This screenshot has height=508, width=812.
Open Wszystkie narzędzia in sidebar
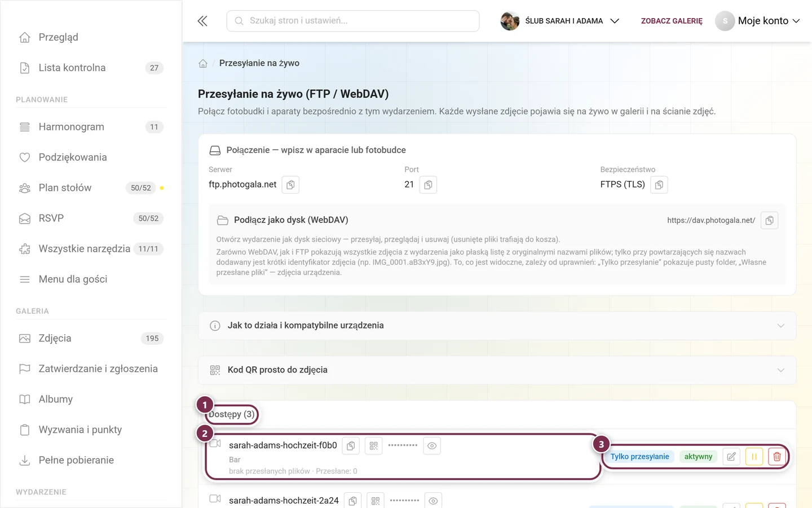pos(91,249)
